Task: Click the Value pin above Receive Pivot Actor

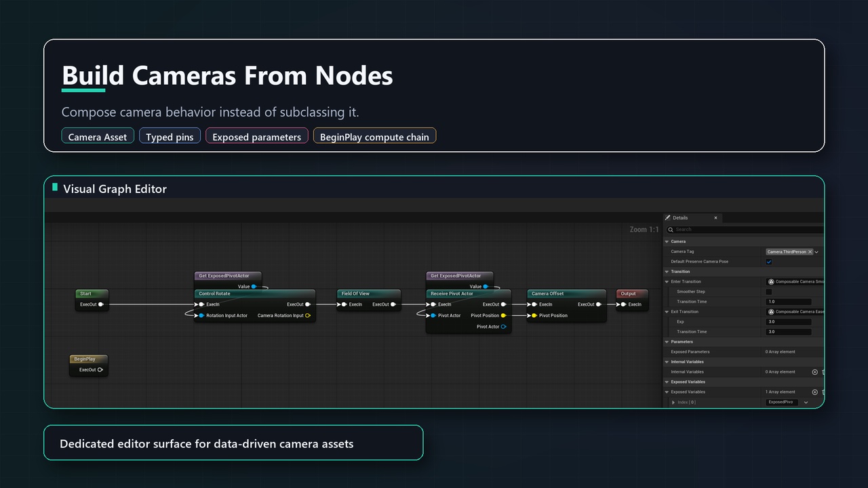Action: [486, 287]
